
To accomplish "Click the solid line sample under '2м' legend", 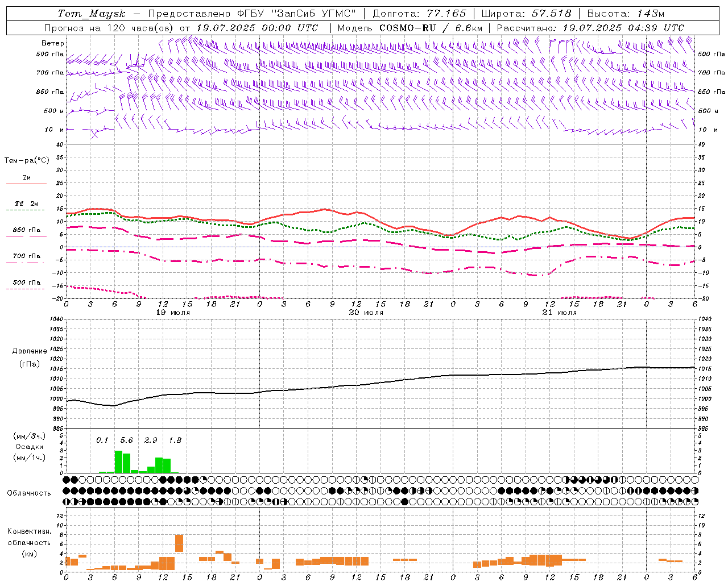I will 26,184.
